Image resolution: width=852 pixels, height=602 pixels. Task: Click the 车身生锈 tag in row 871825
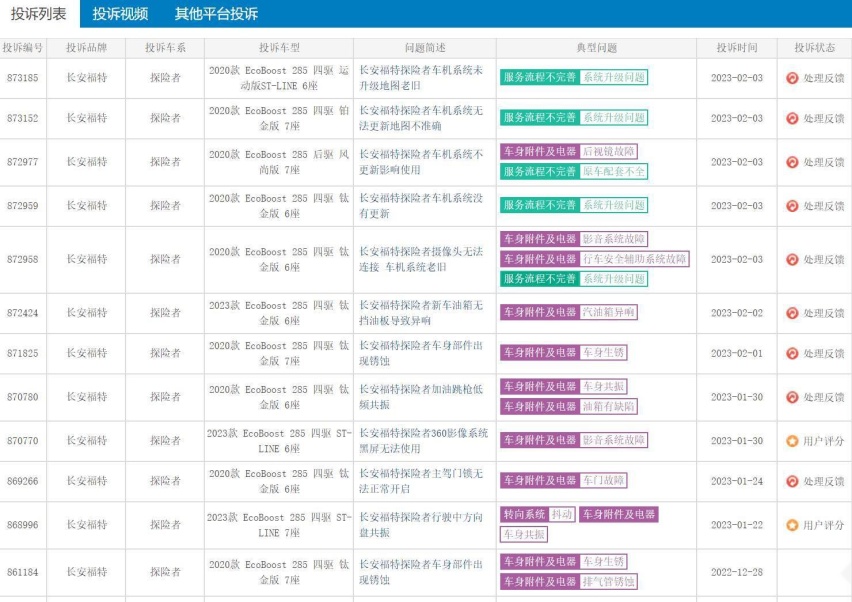pyautogui.click(x=604, y=353)
